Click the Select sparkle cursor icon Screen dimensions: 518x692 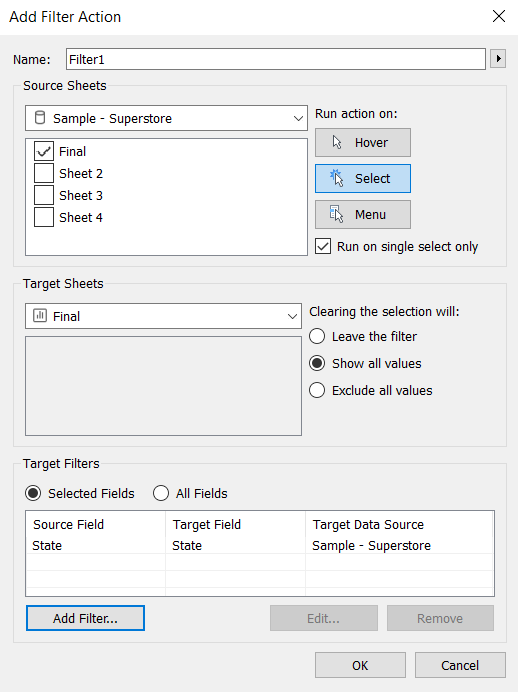[337, 178]
